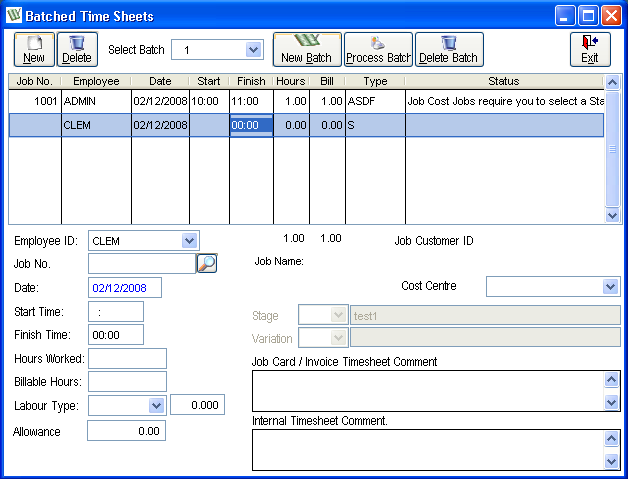The height and width of the screenshot is (479, 628).
Task: Click the Job No. input field
Action: click(x=141, y=263)
